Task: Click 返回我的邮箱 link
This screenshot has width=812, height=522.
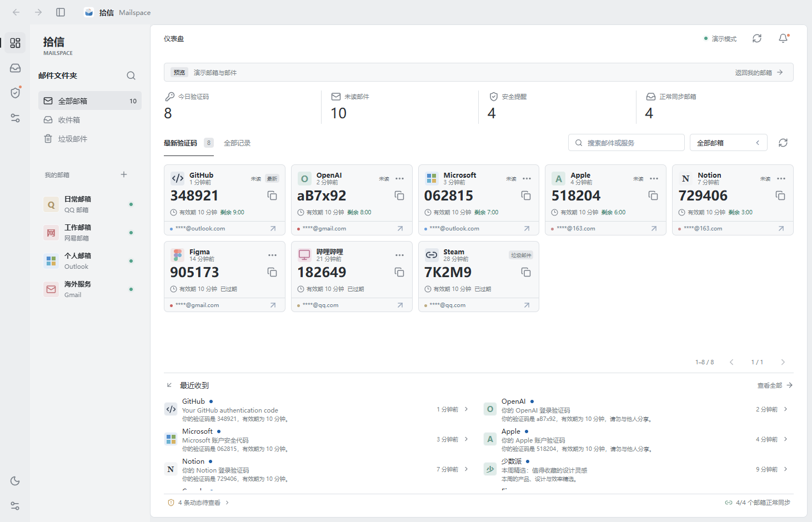Action: coord(759,73)
